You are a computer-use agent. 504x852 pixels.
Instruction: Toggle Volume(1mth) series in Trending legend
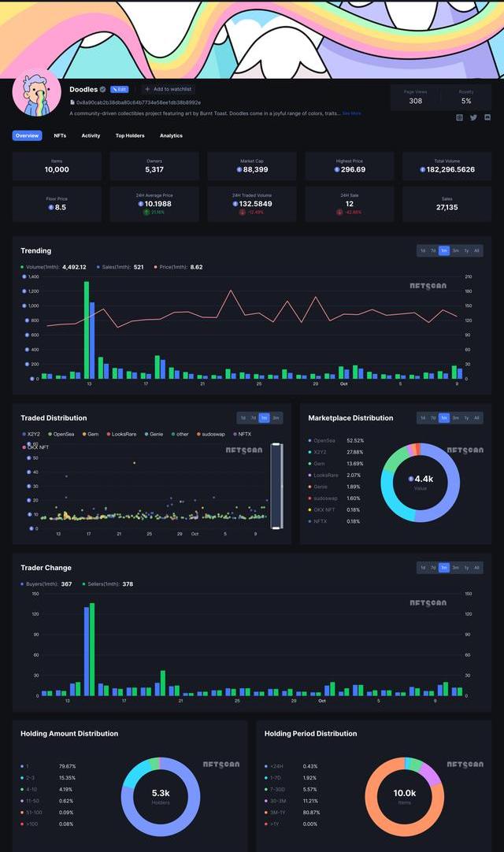click(x=54, y=268)
